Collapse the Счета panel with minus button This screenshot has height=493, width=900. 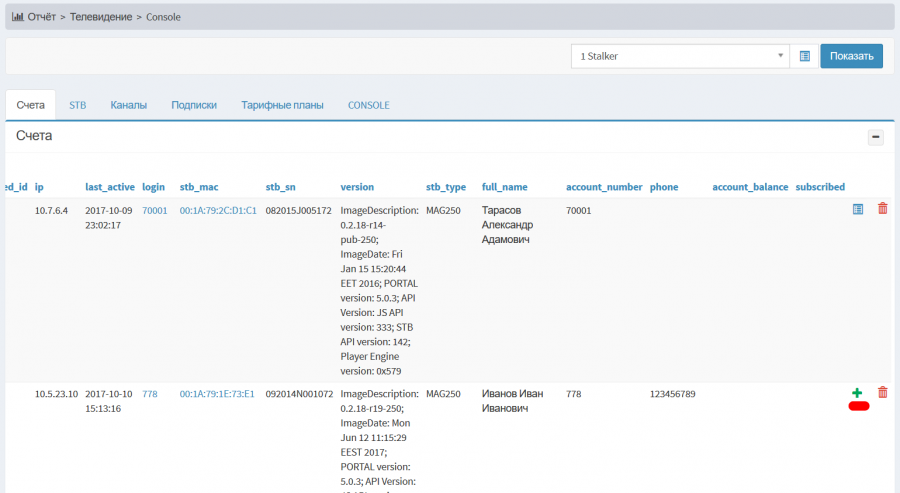tap(875, 137)
